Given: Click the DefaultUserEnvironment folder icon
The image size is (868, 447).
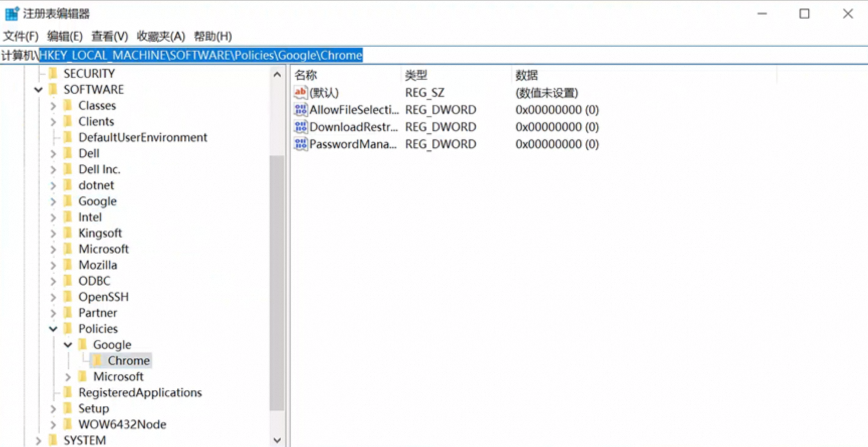Looking at the screenshot, I should pyautogui.click(x=68, y=137).
